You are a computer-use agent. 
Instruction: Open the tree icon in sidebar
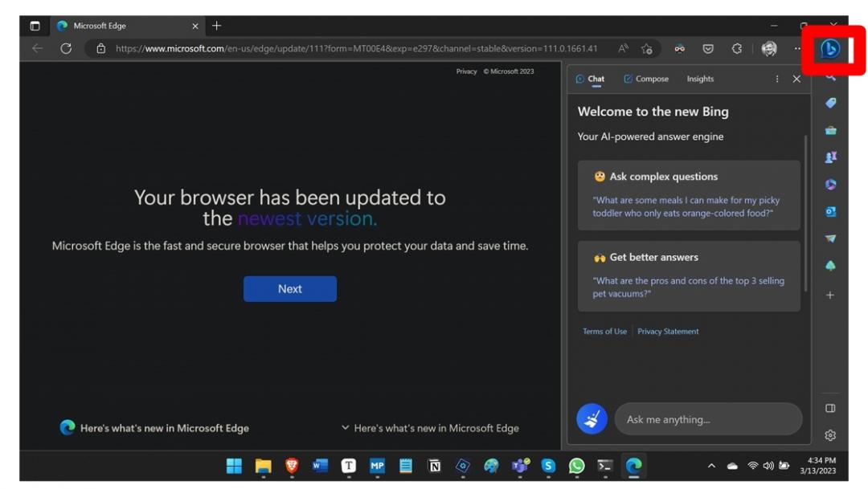coord(830,266)
